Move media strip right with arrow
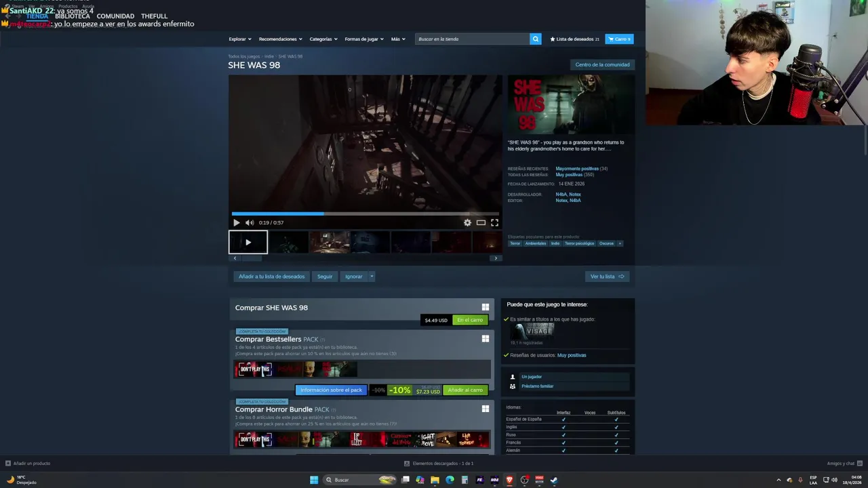 [x=496, y=258]
